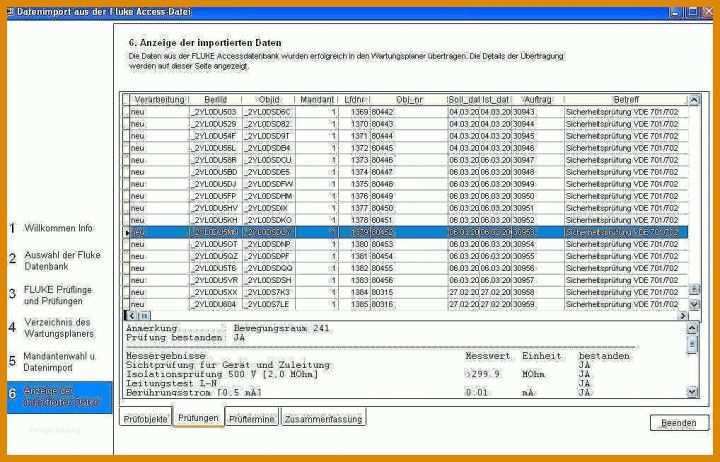Go to step 1 Willkommen Info

[x=51, y=228]
